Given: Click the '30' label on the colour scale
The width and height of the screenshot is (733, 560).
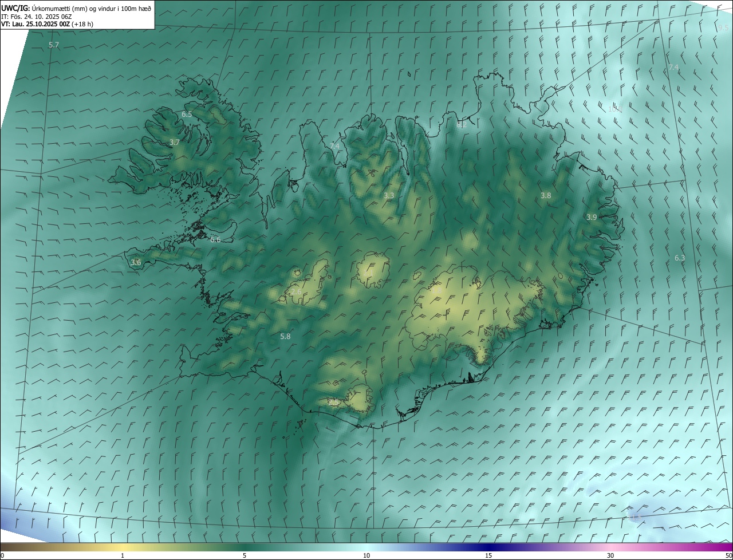Looking at the screenshot, I should (610, 556).
